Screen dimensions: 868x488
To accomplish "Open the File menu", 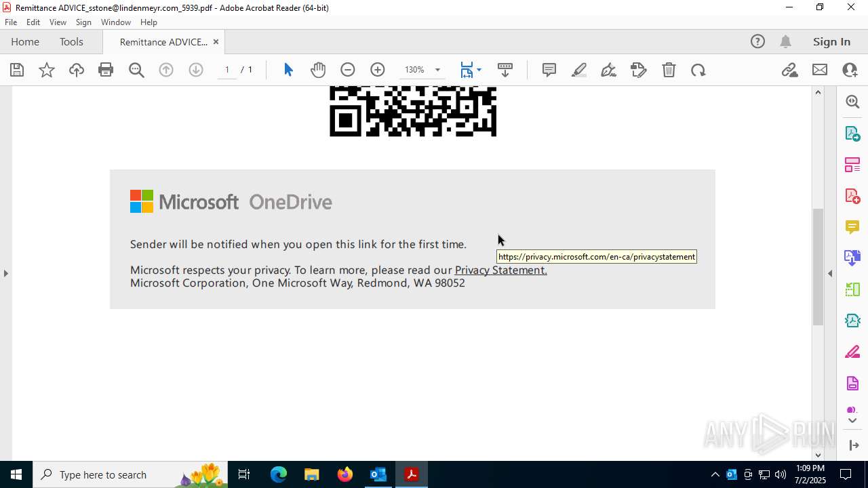I will click(x=11, y=22).
